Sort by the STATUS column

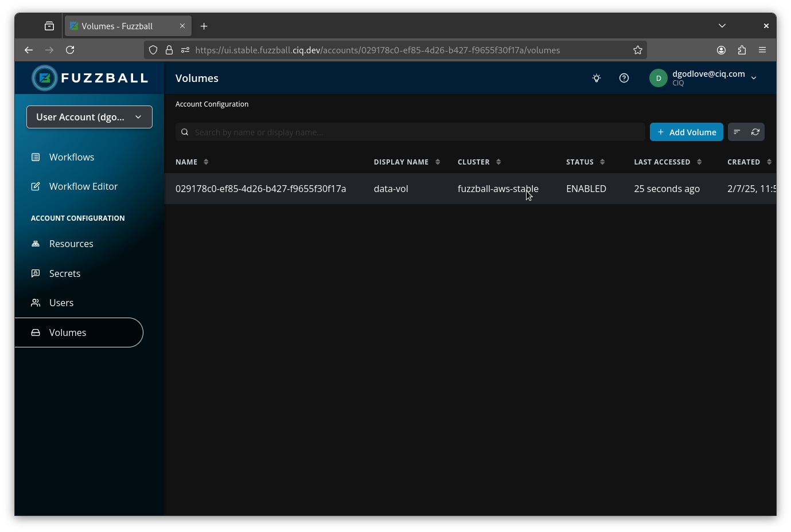(586, 162)
